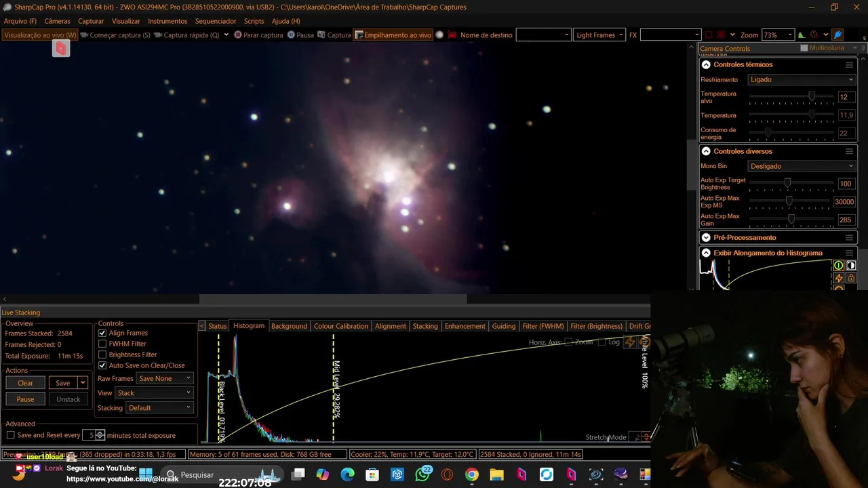The height and width of the screenshot is (488, 868).
Task: Switch to the Enhancement tab
Action: tap(465, 326)
